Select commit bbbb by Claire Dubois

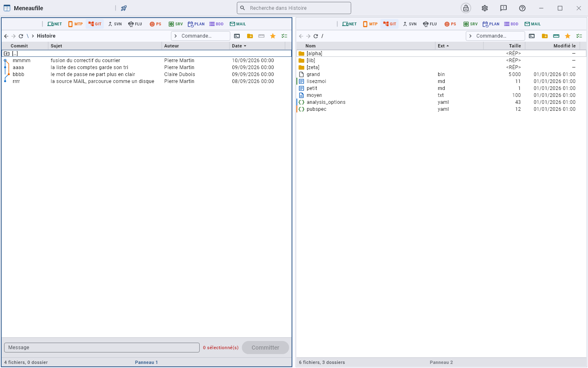pyautogui.click(x=147, y=74)
